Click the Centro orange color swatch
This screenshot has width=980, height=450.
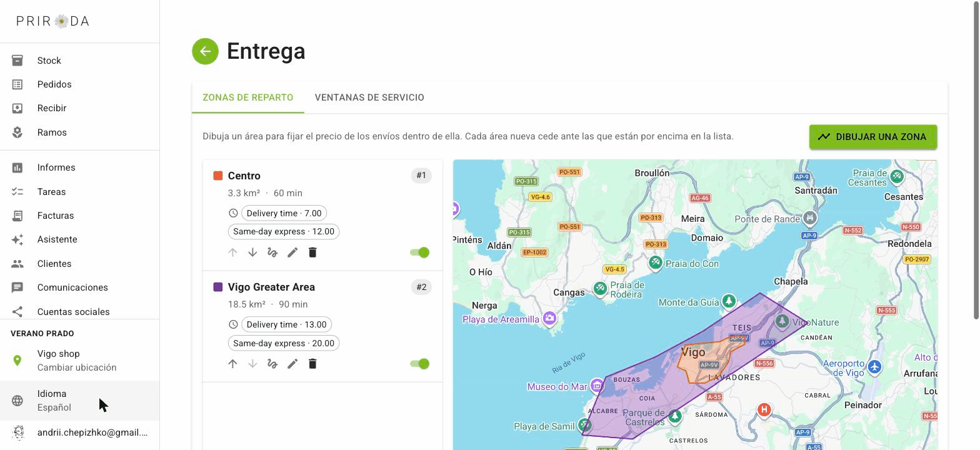(218, 176)
